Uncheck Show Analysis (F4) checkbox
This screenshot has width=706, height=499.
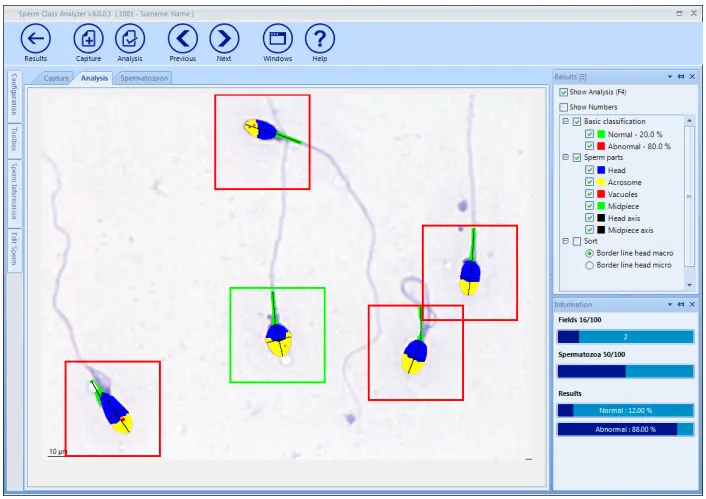563,92
